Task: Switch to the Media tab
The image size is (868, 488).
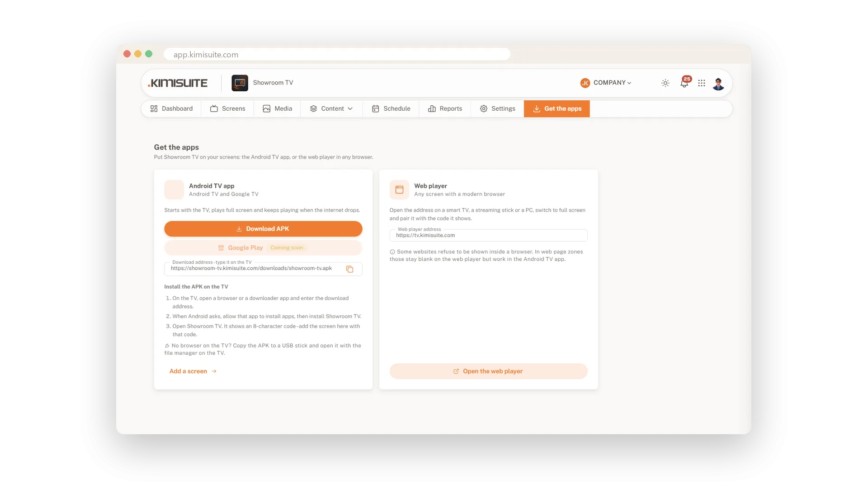Action: click(x=277, y=108)
